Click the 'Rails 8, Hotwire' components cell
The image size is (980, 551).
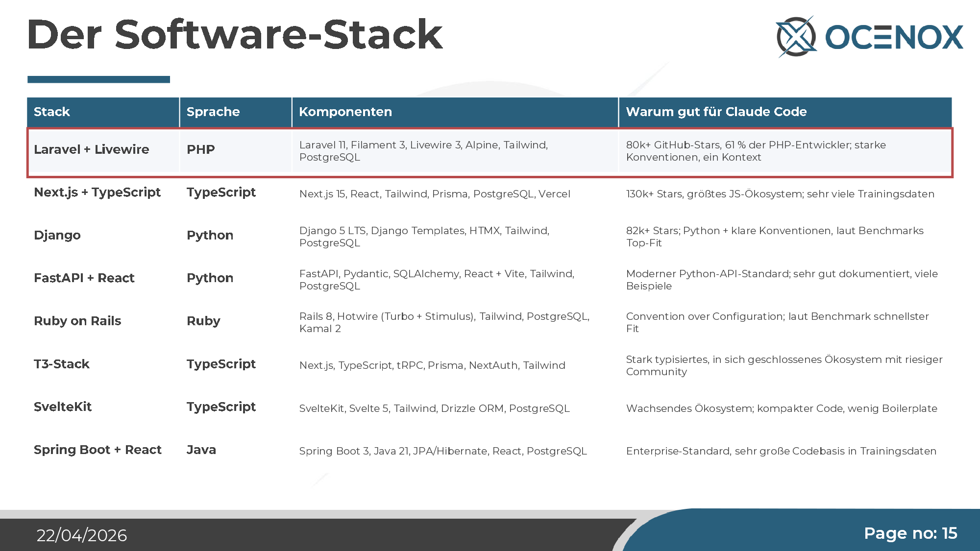point(455,322)
